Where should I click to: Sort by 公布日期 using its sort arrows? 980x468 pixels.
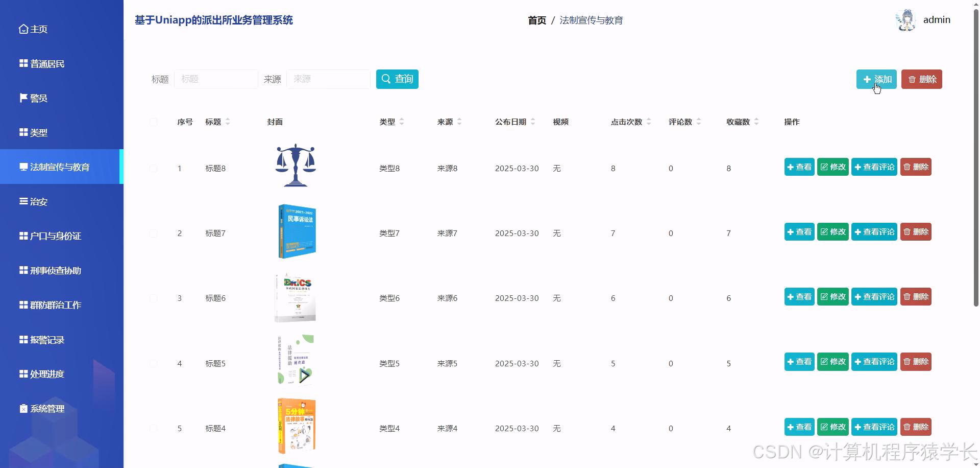[533, 120]
